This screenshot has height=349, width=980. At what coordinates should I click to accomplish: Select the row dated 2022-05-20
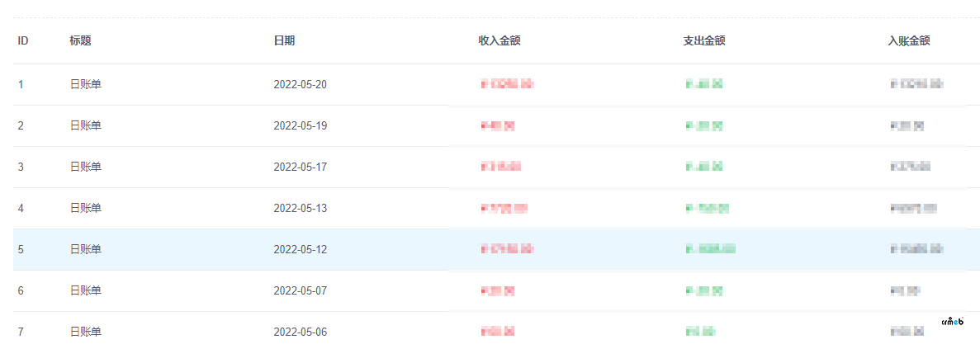[x=496, y=84]
